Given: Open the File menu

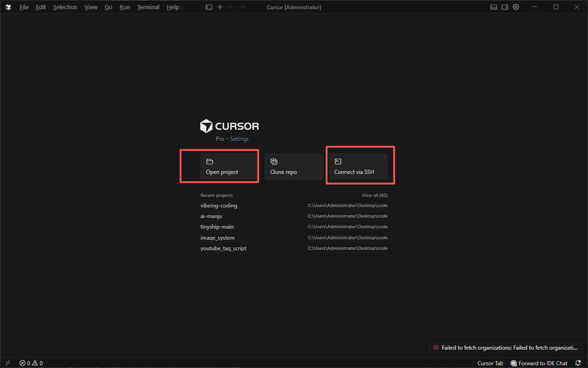Looking at the screenshot, I should [x=24, y=7].
